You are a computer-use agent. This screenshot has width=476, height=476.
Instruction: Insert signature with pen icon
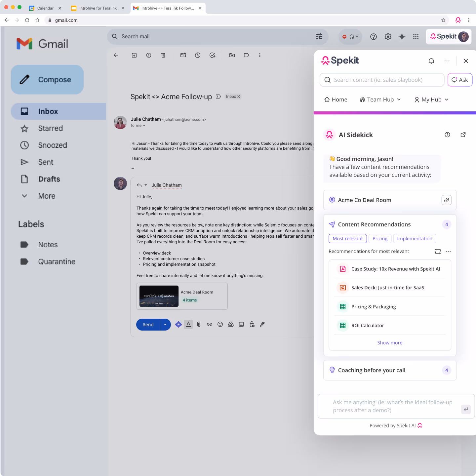tap(262, 324)
